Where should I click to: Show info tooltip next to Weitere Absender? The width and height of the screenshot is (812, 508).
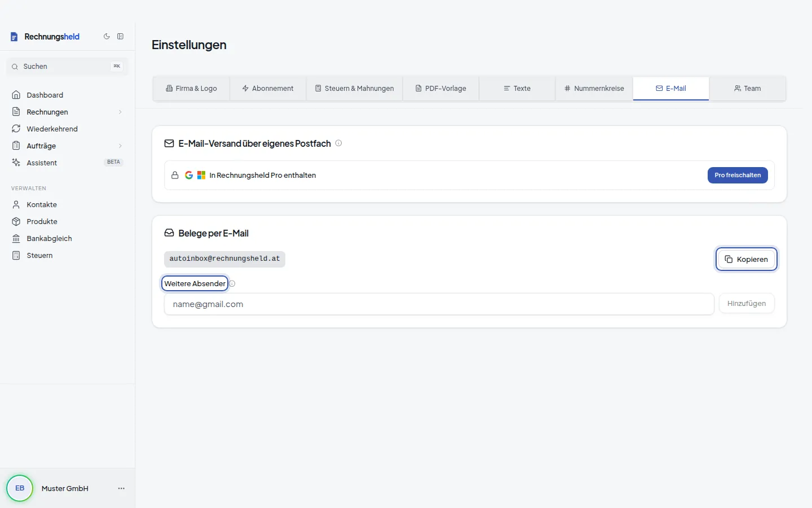pos(232,284)
